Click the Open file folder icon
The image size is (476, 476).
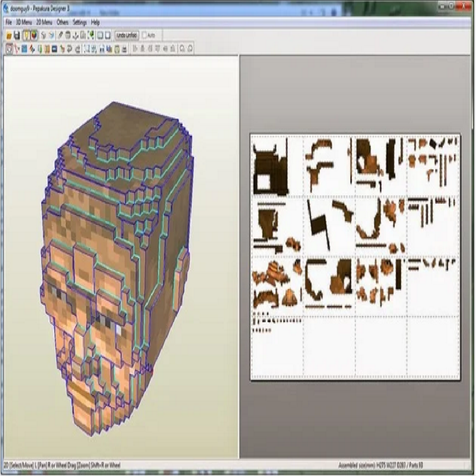pos(9,36)
